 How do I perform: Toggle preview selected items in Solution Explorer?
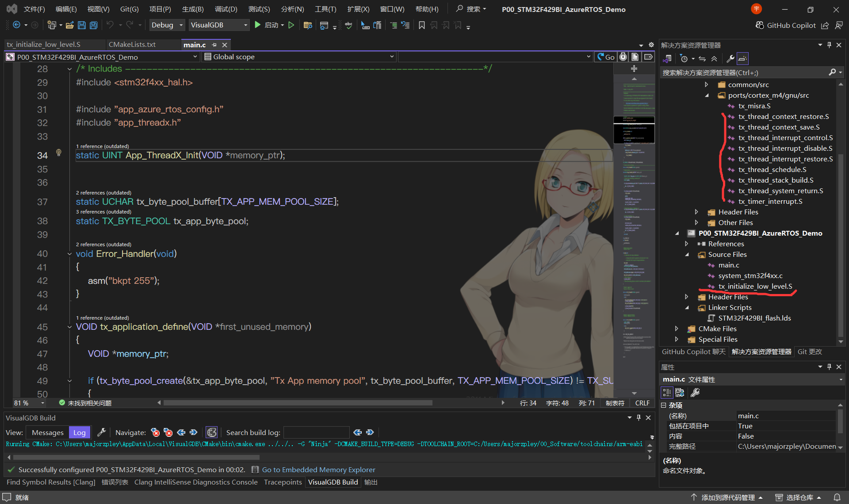pos(742,59)
